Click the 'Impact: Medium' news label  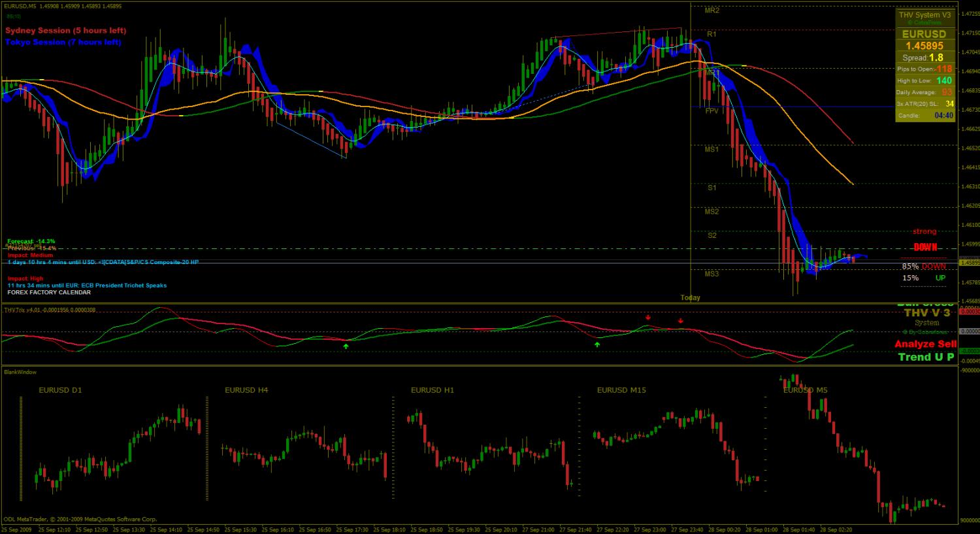tap(30, 255)
